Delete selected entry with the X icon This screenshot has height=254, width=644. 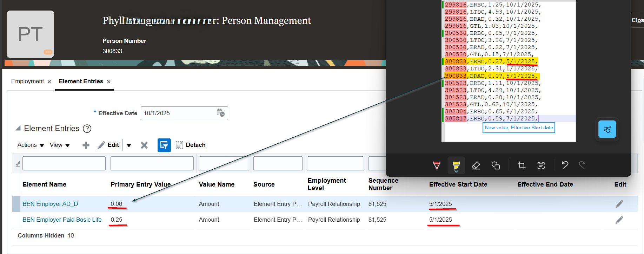click(x=144, y=145)
